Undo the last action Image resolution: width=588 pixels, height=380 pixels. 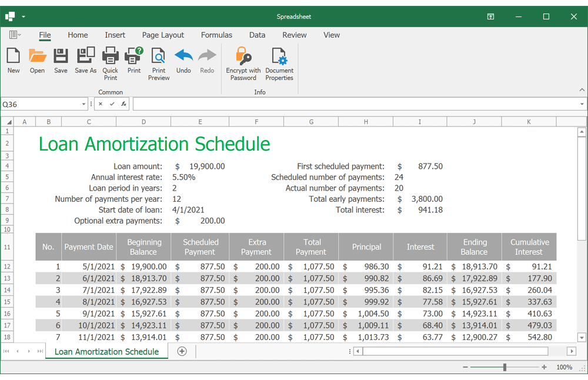[x=183, y=59]
